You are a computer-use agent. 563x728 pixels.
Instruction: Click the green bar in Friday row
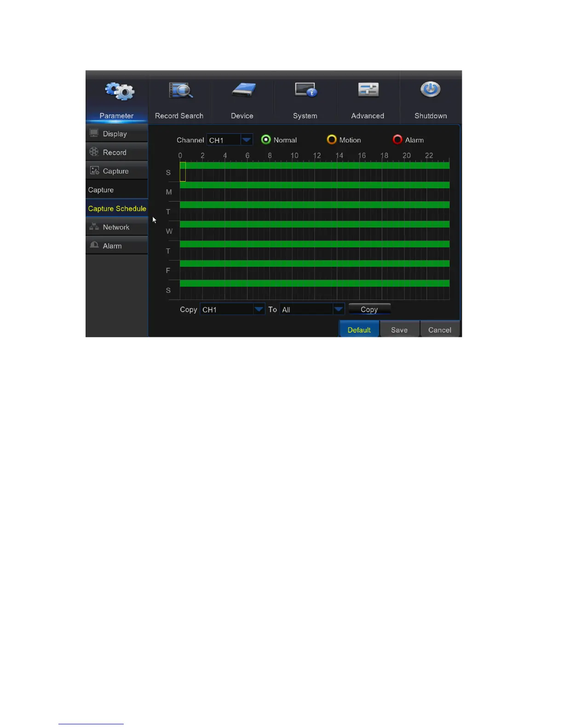(x=315, y=263)
